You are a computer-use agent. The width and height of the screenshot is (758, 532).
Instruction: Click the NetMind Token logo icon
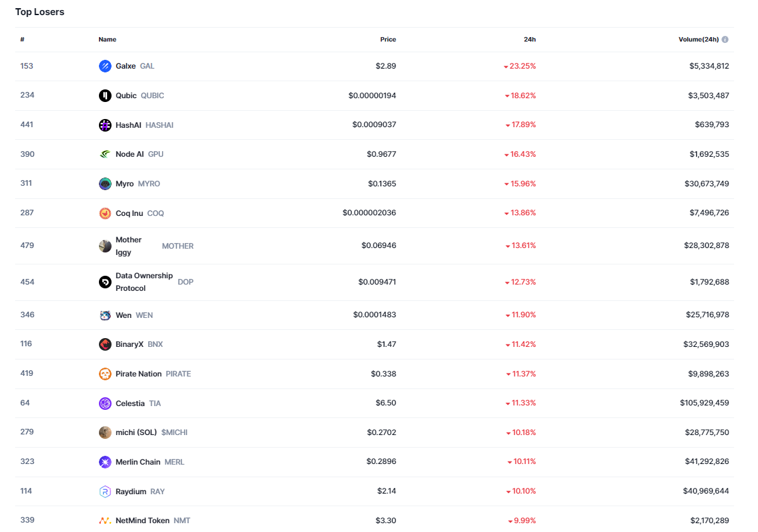pos(105,521)
